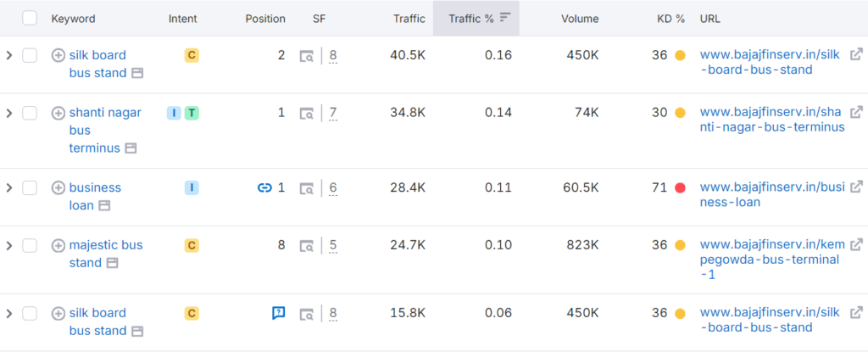
Task: Sort by the Keyword column header
Action: point(73,19)
